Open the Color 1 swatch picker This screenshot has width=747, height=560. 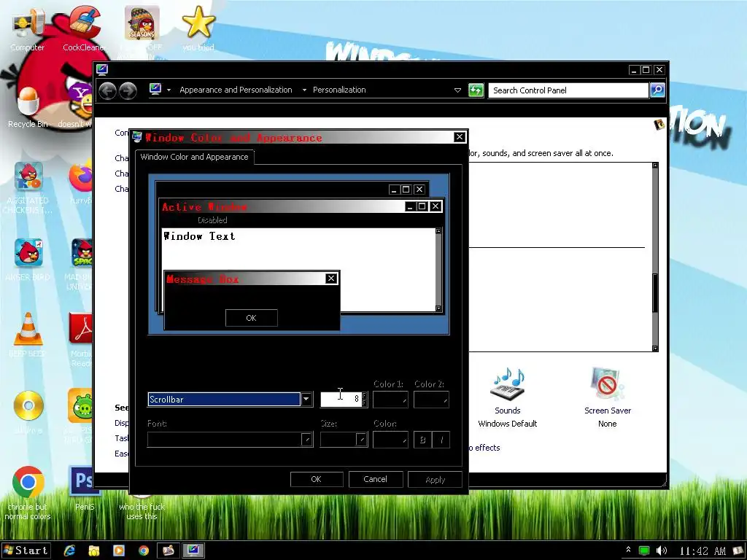coord(390,400)
